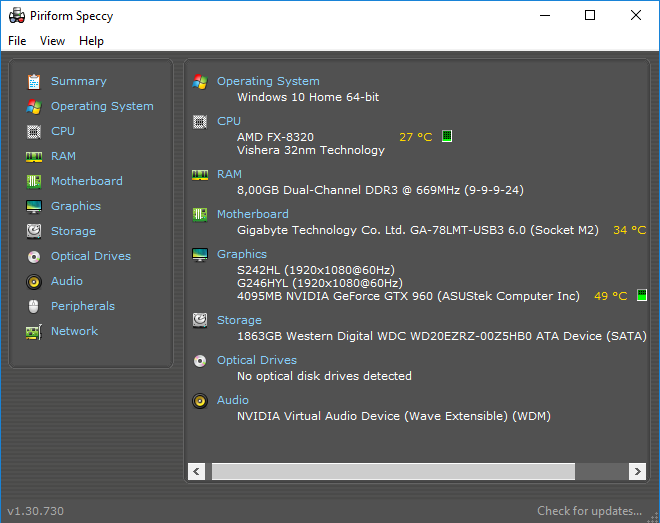
Task: Click the horizontal scrollbar thumb
Action: point(393,471)
